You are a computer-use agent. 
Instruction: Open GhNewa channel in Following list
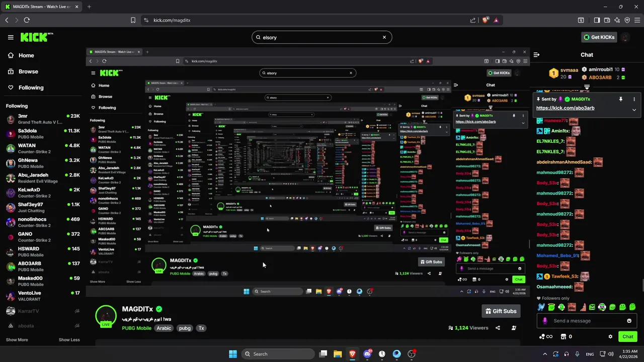pos(43,163)
